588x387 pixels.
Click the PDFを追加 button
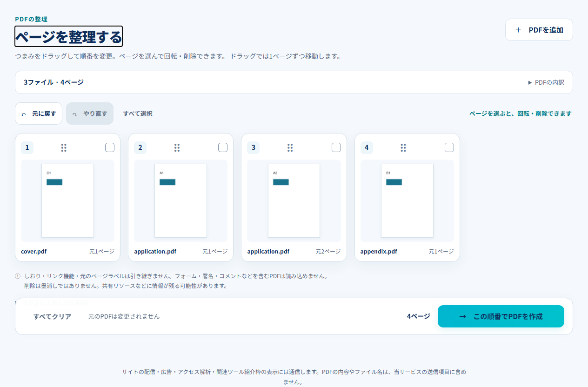pos(539,30)
